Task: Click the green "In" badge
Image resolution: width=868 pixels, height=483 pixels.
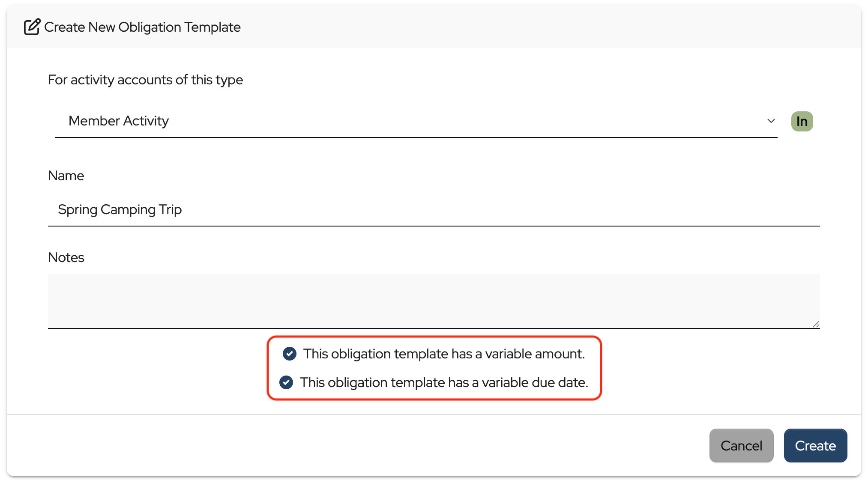Action: coord(802,122)
